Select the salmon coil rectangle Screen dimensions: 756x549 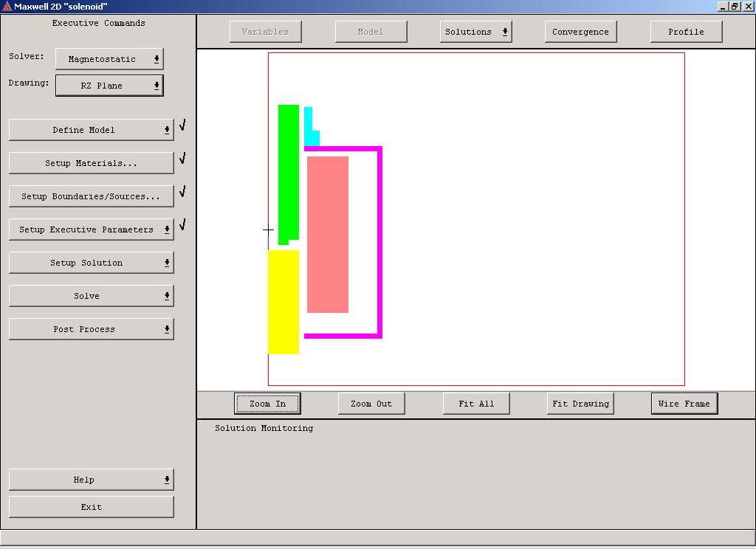point(328,235)
